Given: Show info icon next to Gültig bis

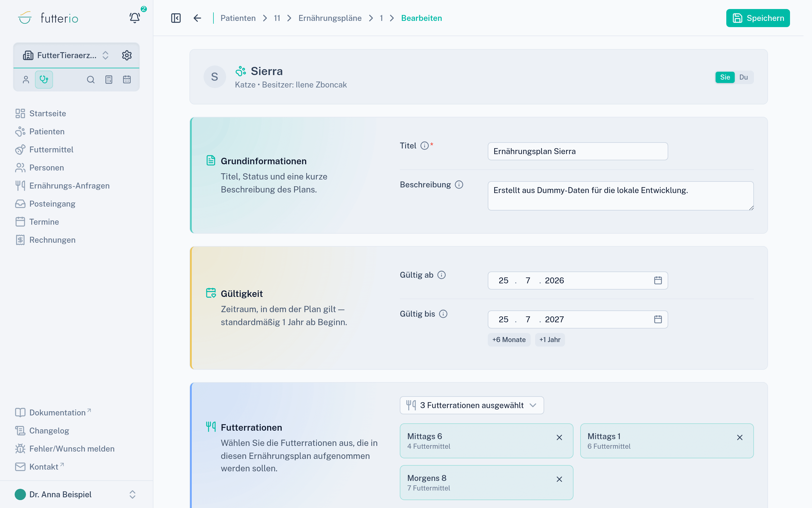Looking at the screenshot, I should (x=443, y=314).
